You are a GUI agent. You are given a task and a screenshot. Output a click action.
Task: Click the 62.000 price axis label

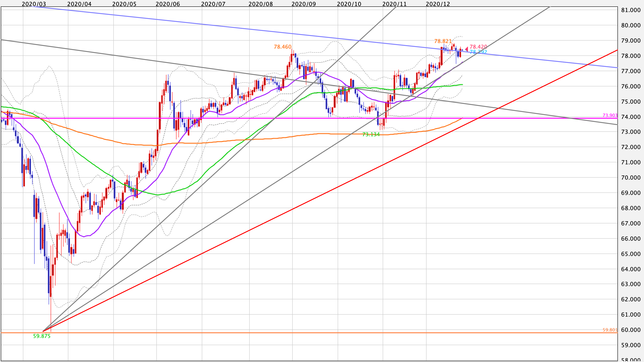click(x=631, y=299)
